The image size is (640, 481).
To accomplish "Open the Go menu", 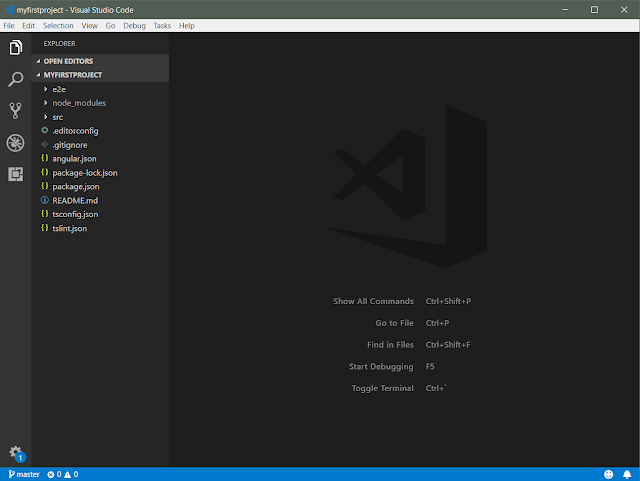I will pyautogui.click(x=110, y=26).
